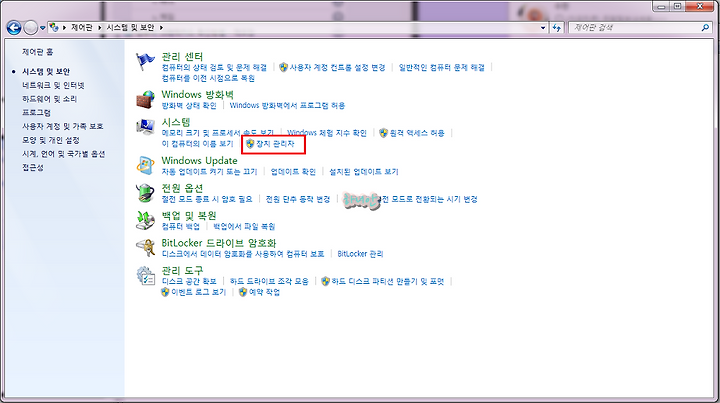
Task: Click 일반적인 컴퓨터 문제 해결
Action: [x=442, y=67]
